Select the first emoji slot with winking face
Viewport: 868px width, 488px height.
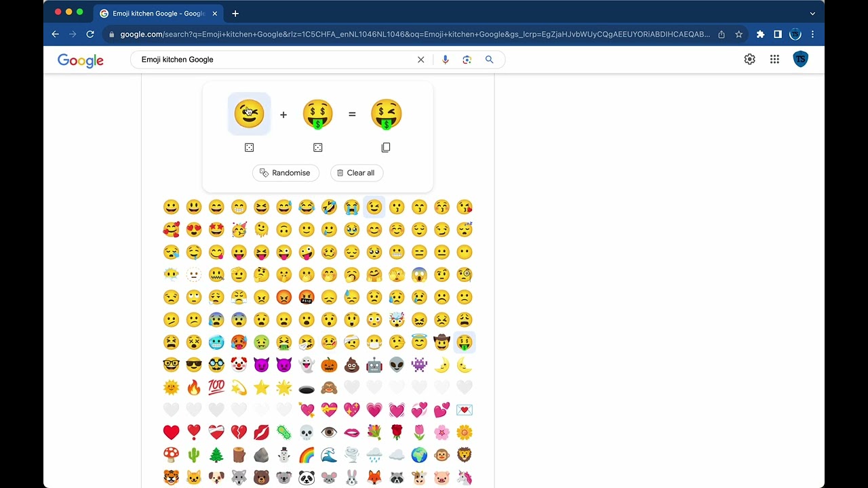[249, 114]
